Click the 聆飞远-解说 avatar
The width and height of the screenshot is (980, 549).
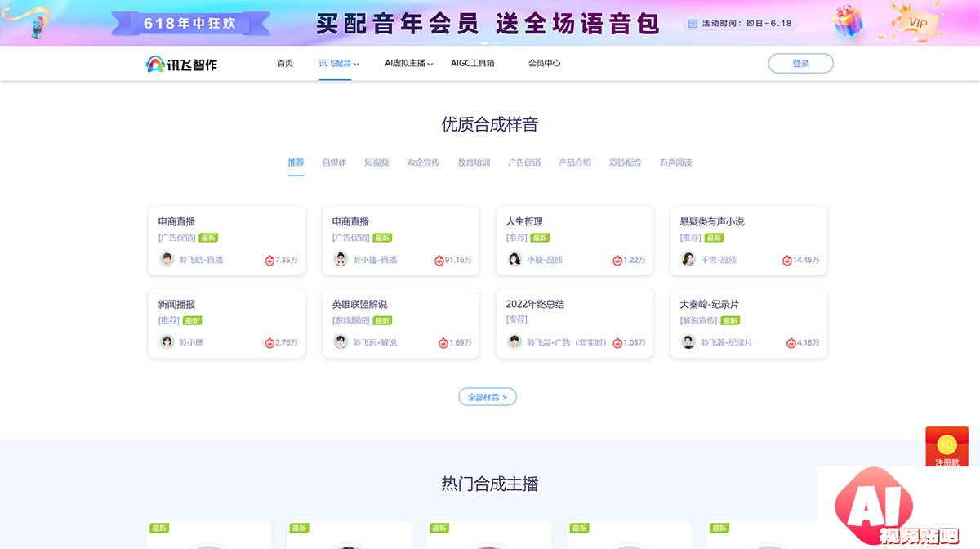(341, 341)
